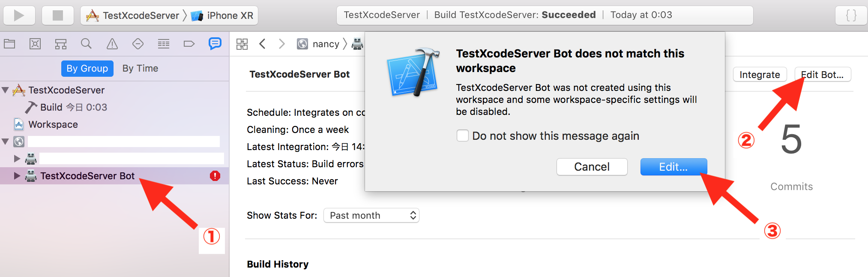Expand the TestXcodeServer Bot row
The width and height of the screenshot is (868, 277).
[x=17, y=176]
